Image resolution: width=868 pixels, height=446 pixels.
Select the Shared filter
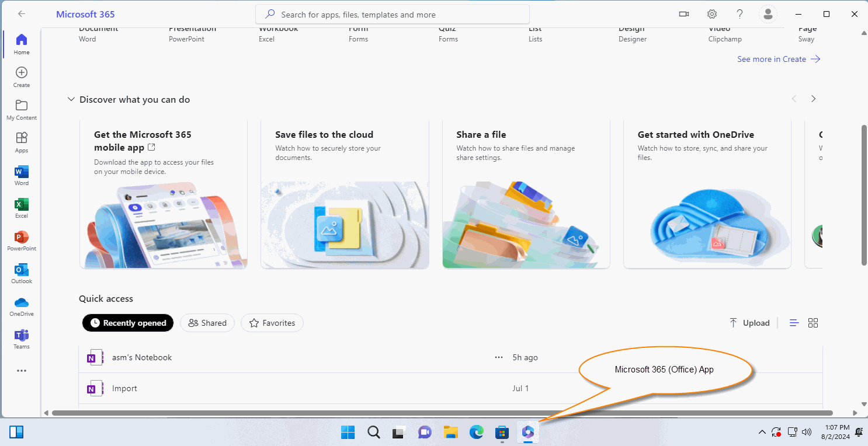click(207, 323)
